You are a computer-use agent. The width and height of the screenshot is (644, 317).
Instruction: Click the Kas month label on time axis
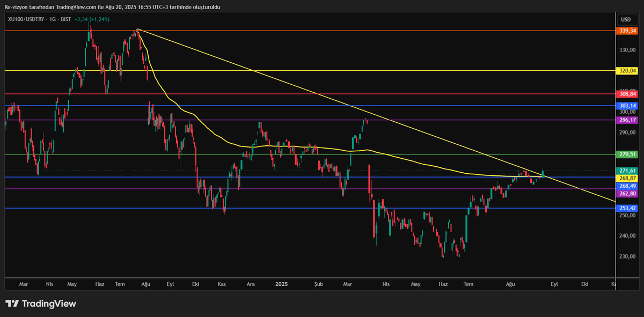tap(221, 284)
